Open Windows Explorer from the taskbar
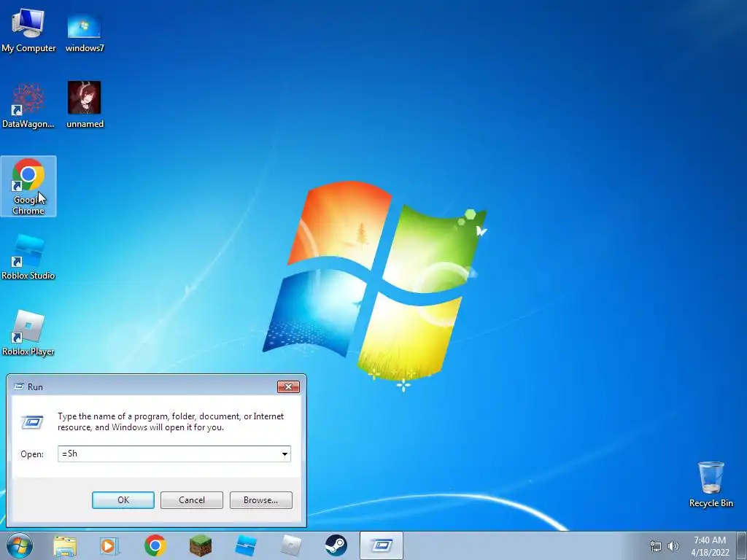The height and width of the screenshot is (560, 747). (x=65, y=545)
